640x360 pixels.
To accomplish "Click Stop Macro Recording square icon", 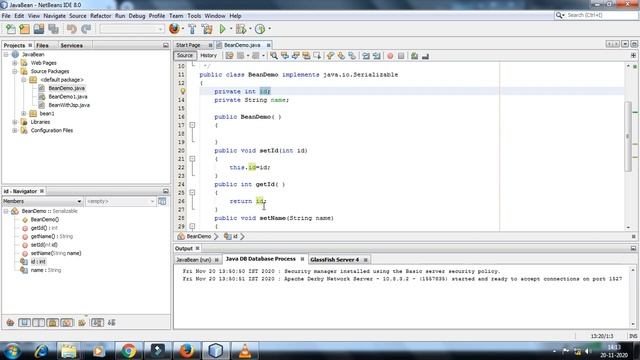I will point(401,56).
